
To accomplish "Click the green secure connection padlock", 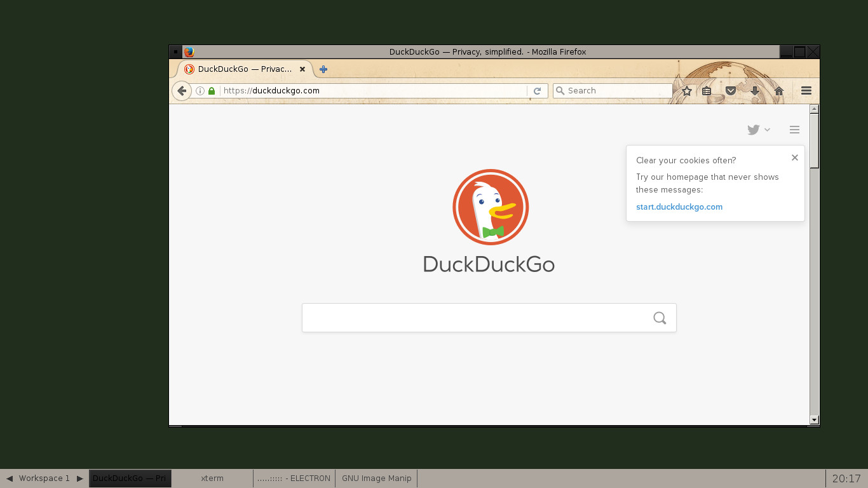I will pyautogui.click(x=212, y=91).
